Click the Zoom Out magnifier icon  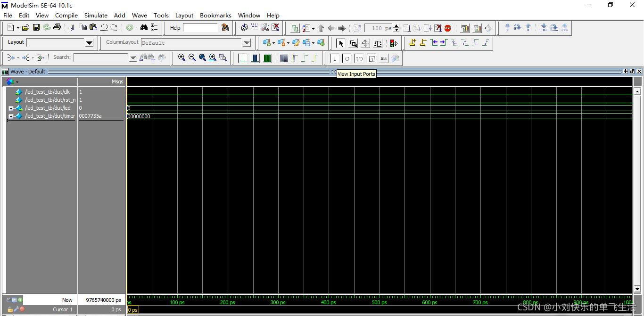(192, 57)
